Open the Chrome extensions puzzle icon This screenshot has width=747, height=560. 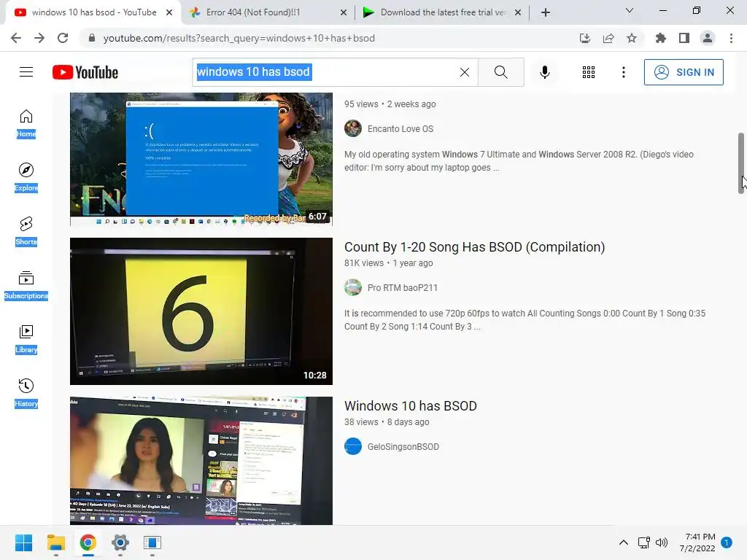pyautogui.click(x=660, y=38)
